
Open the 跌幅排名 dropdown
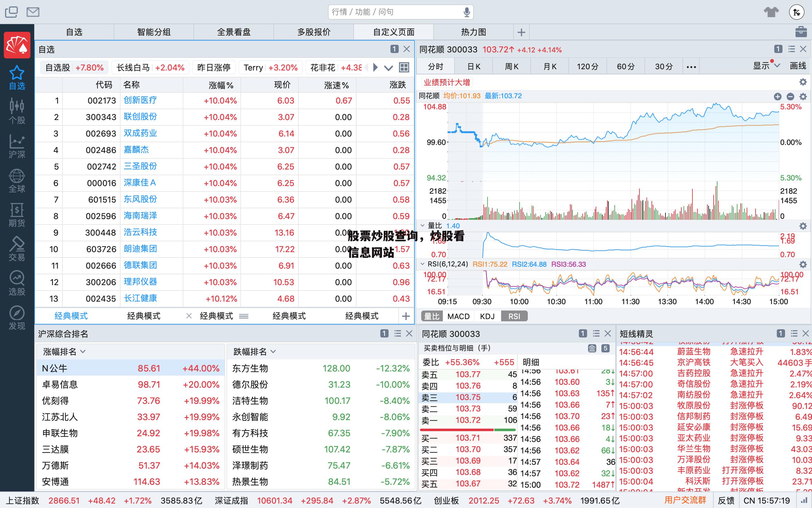coord(254,352)
